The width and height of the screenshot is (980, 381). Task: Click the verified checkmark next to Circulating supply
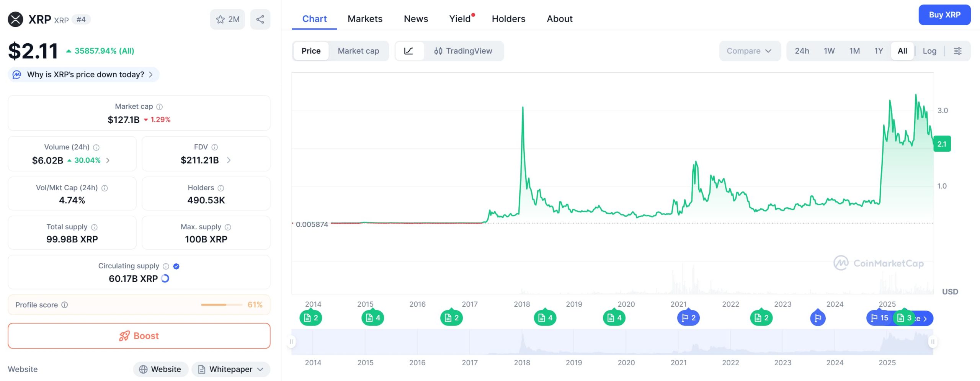point(176,266)
